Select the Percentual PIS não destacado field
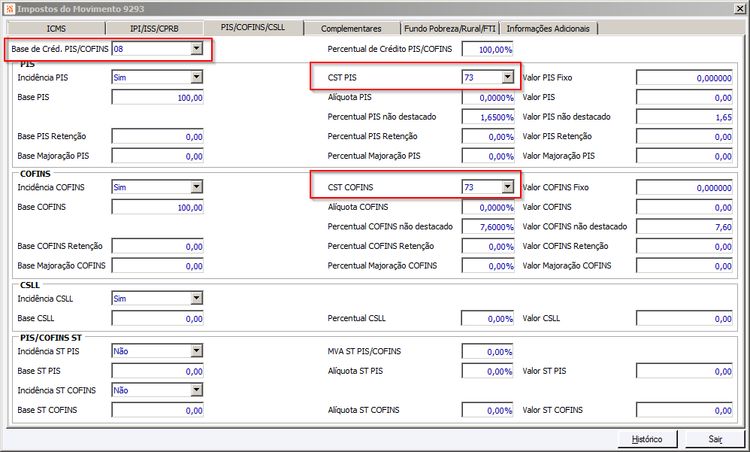750x452 pixels. tap(488, 117)
